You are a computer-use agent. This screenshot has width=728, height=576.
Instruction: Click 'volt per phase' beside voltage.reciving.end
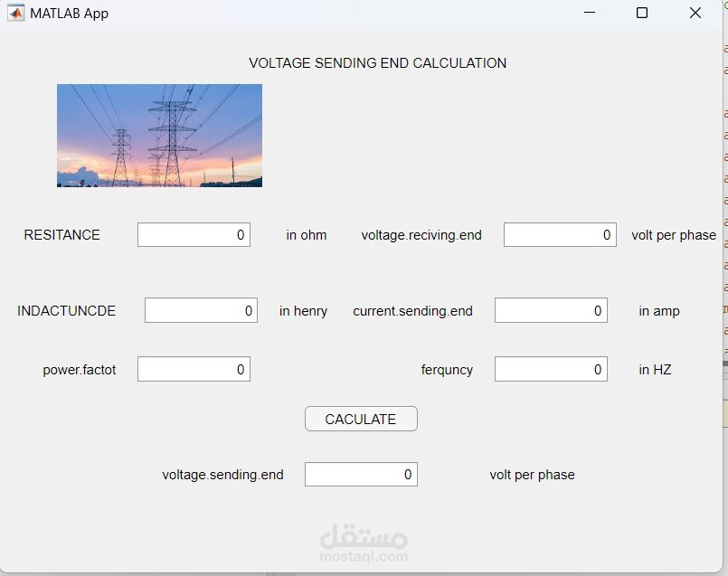point(674,235)
